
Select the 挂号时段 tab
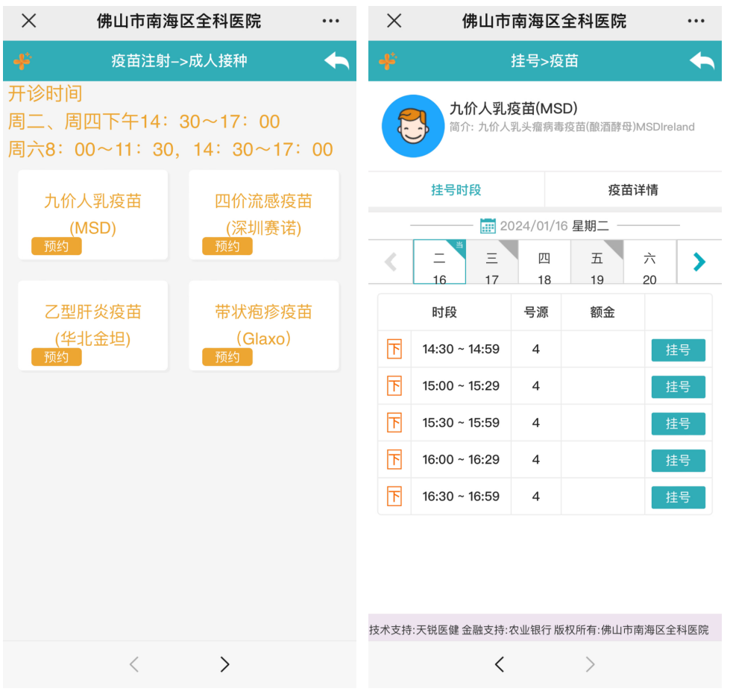(x=456, y=190)
